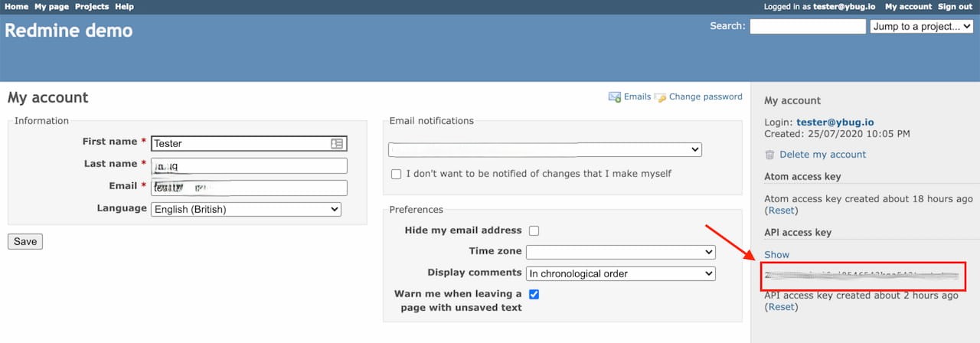Click the contact card icon in First name field
Viewport: 980px width, 343px height.
pos(337,143)
